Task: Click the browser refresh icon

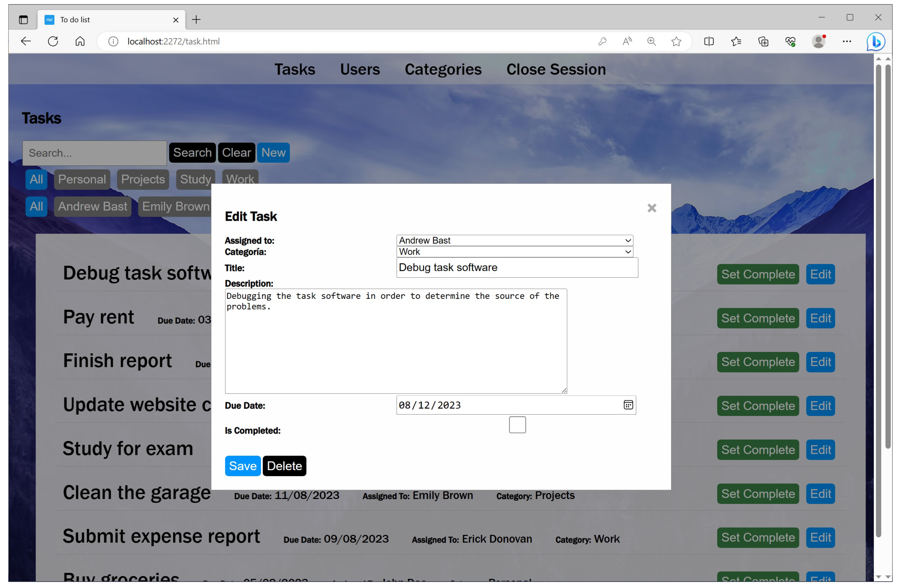Action: coord(53,41)
